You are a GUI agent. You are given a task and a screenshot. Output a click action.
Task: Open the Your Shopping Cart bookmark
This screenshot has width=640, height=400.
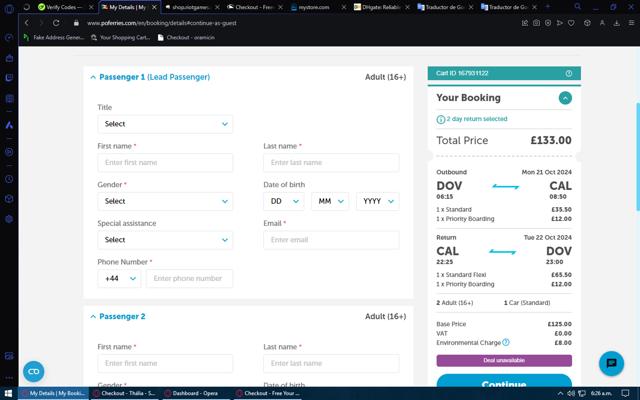click(121, 37)
